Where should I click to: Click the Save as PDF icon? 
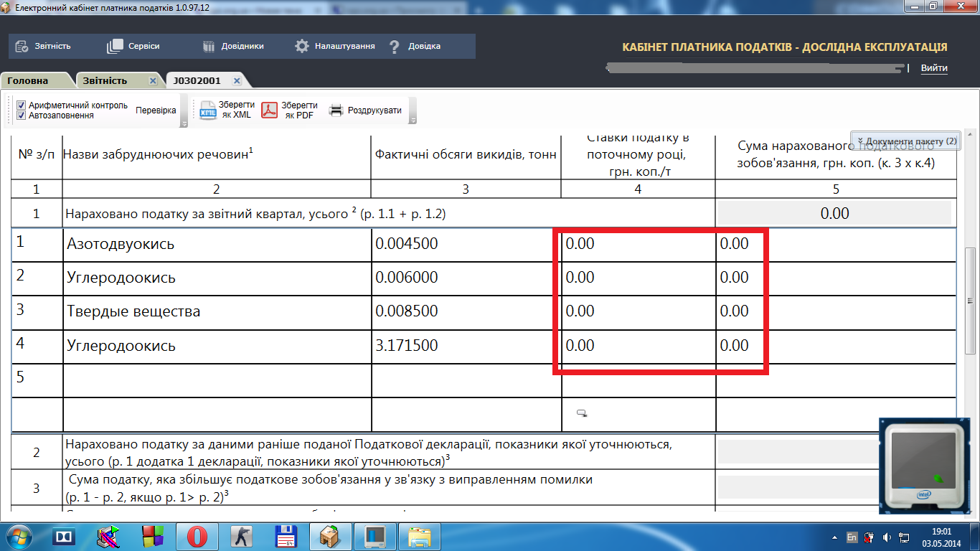point(269,110)
